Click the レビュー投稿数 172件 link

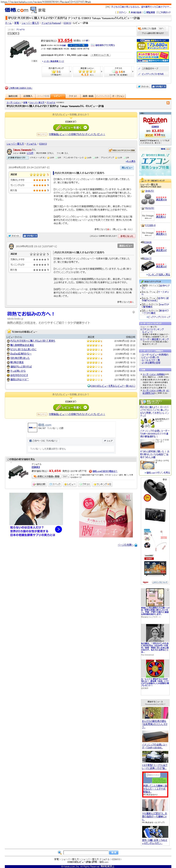pyautogui.click(x=30, y=153)
